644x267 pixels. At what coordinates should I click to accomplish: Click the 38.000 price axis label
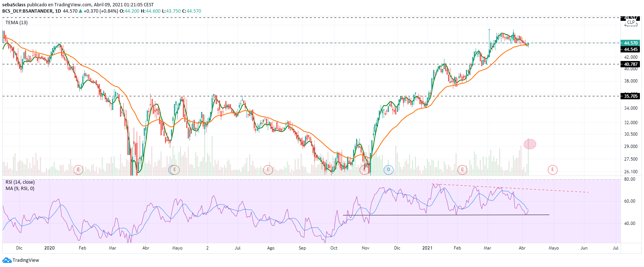pyautogui.click(x=631, y=81)
